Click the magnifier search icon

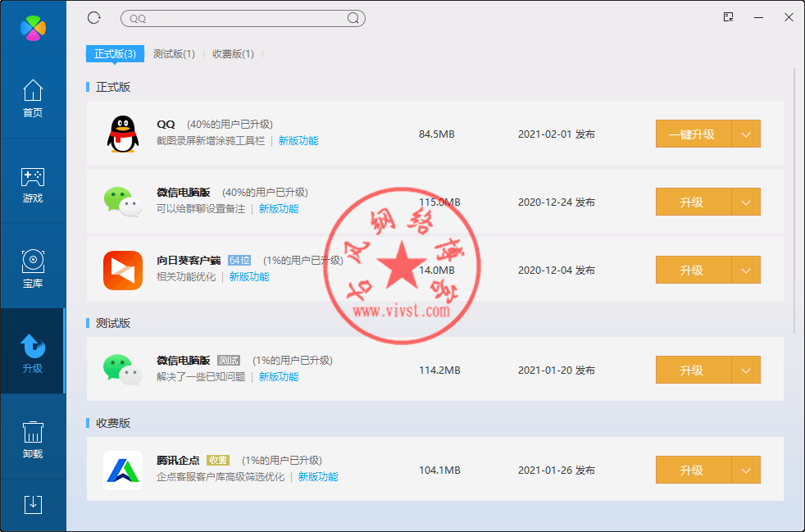(353, 19)
